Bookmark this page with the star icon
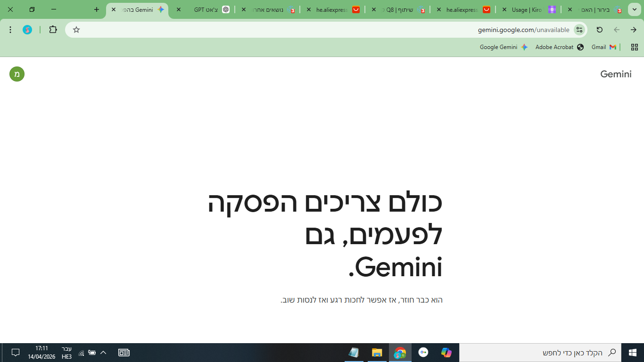 76,30
